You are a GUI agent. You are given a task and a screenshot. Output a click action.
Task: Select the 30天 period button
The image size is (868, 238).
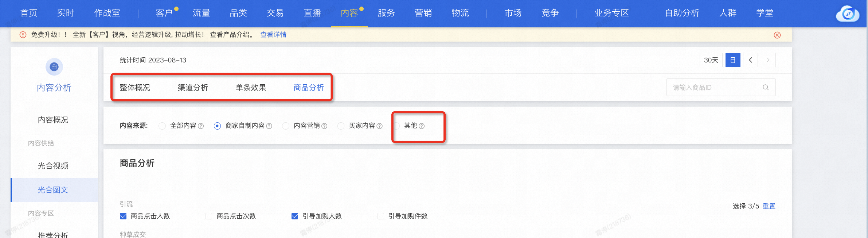tap(711, 60)
